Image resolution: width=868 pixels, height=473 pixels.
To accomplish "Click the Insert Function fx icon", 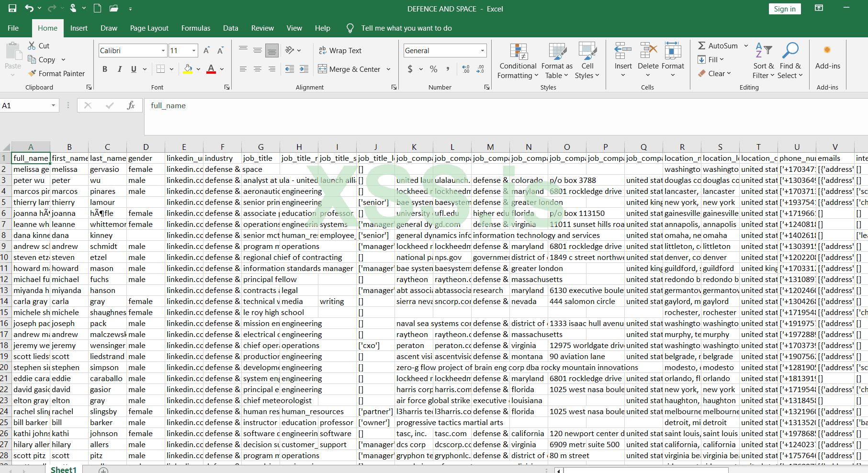I will pos(131,105).
